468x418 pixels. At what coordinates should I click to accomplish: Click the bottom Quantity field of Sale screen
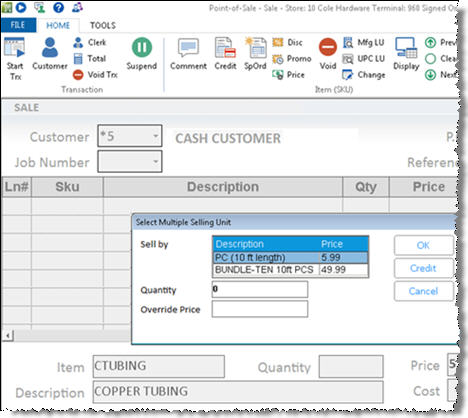351,366
